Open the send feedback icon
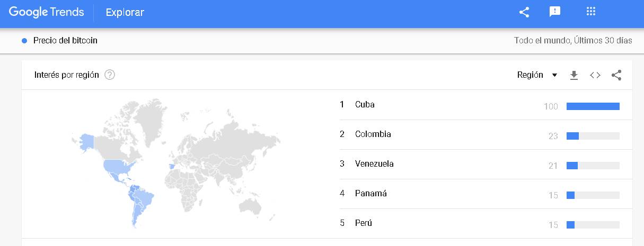The width and height of the screenshot is (644, 246). coord(555,12)
